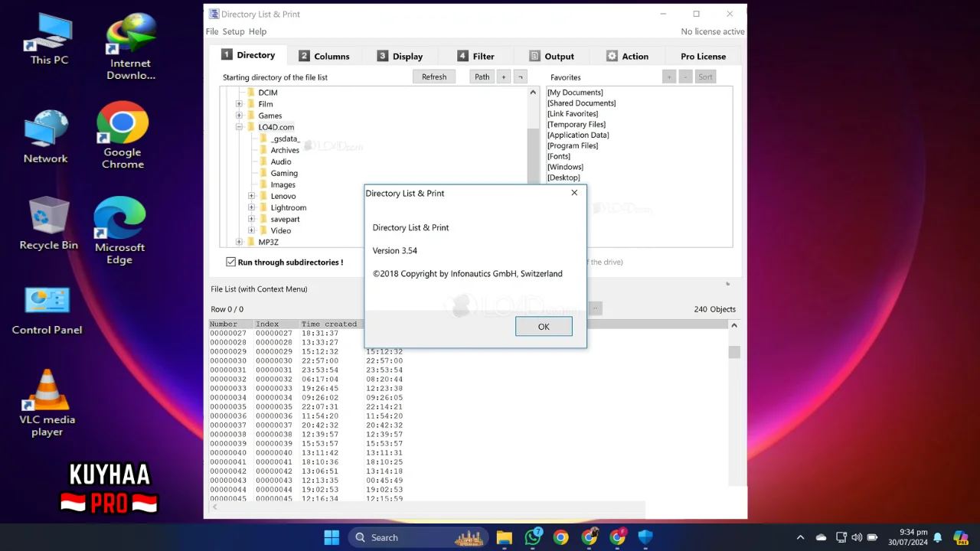
Task: Expand the MP3Z folder node
Action: (x=239, y=242)
